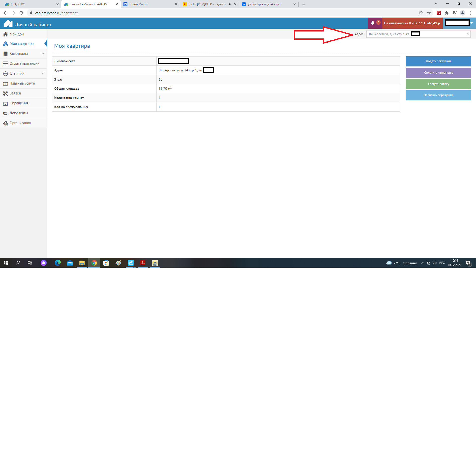Click the Личный кабинет logo

[x=27, y=24]
